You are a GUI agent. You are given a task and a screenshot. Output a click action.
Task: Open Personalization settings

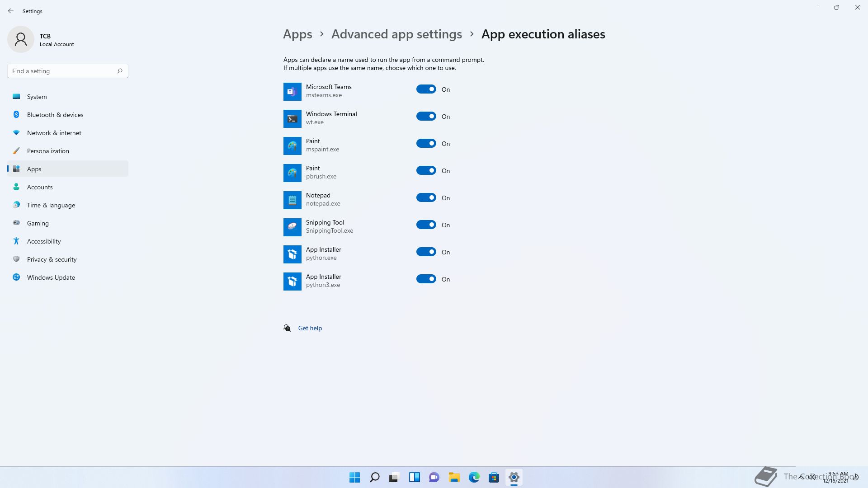point(68,151)
